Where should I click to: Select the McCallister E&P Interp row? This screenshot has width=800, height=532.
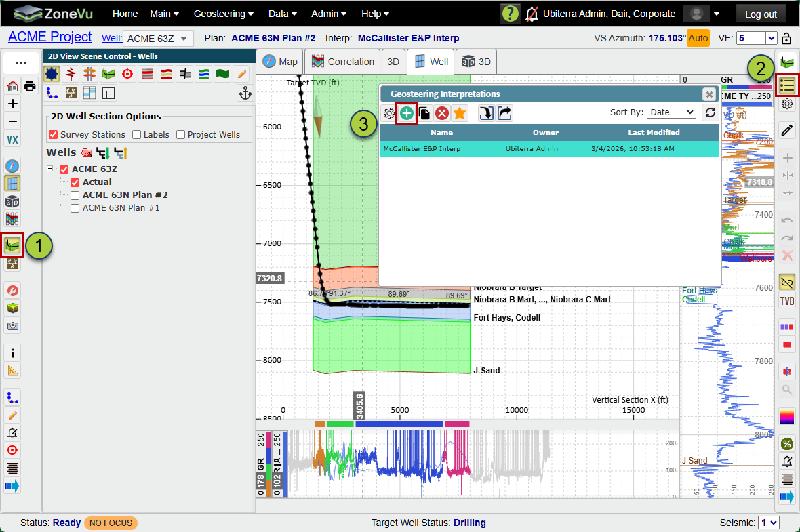[x=549, y=149]
